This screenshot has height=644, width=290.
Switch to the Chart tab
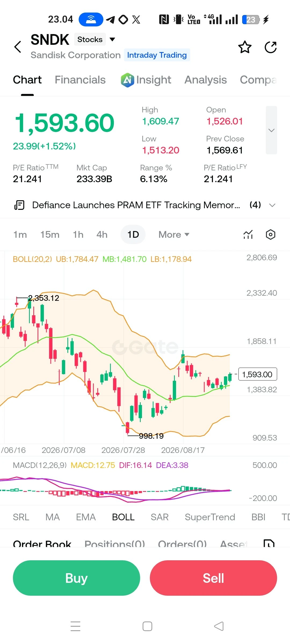(x=27, y=80)
